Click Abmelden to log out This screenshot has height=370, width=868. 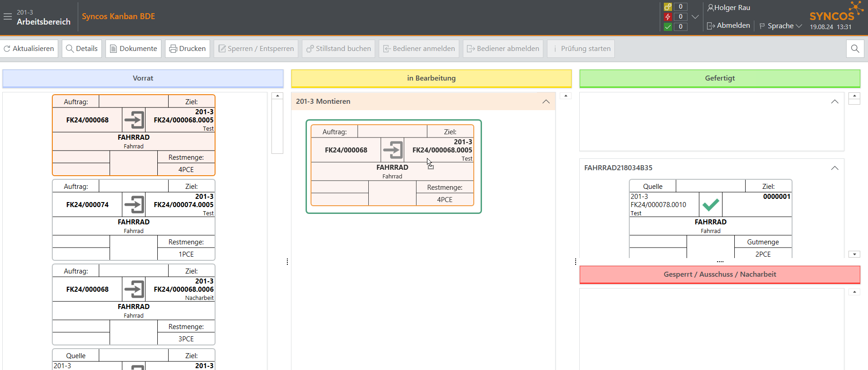pyautogui.click(x=729, y=25)
